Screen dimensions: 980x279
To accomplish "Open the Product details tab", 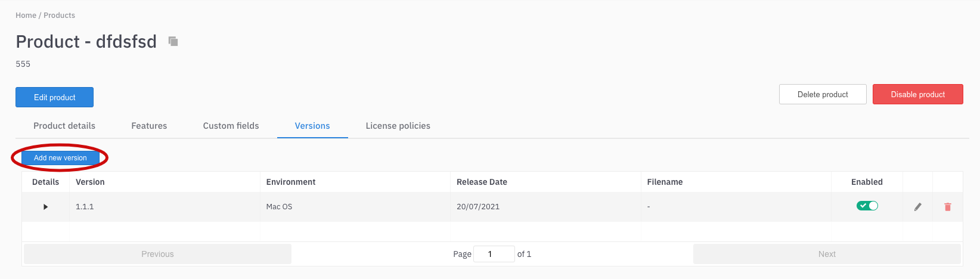I will coord(64,126).
